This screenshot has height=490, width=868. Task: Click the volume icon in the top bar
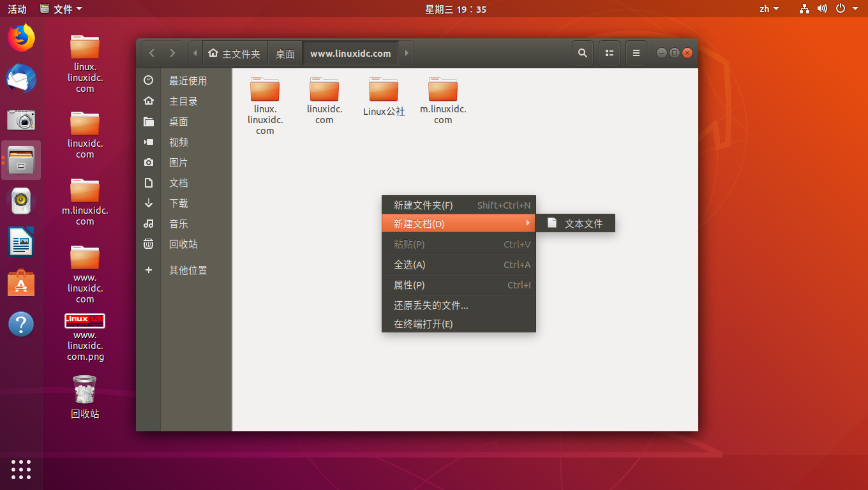pos(822,9)
